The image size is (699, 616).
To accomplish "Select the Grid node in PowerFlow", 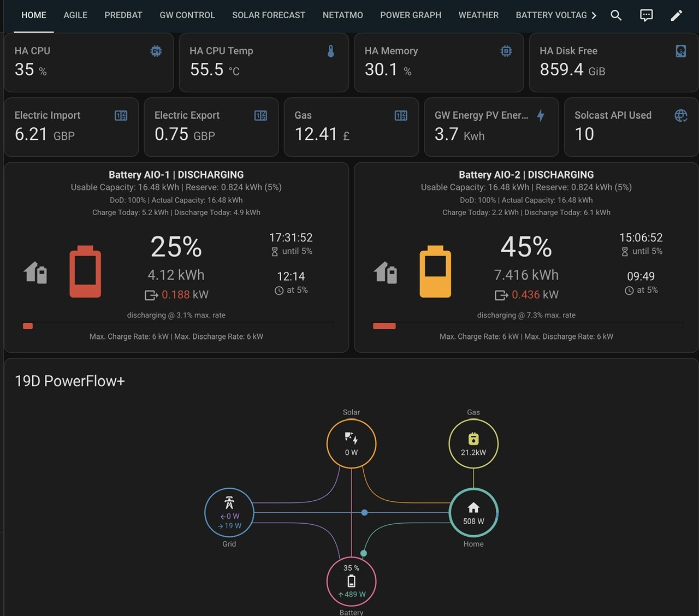I will [x=229, y=512].
